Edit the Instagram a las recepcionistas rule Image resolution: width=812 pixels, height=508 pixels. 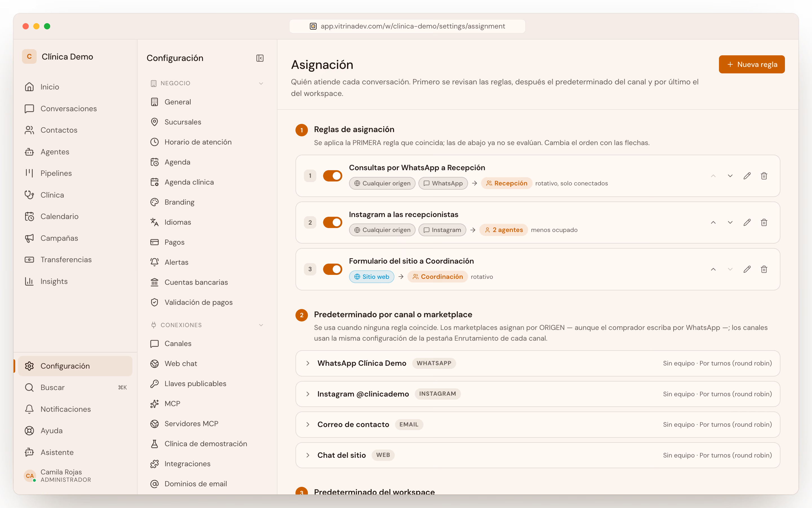click(747, 222)
